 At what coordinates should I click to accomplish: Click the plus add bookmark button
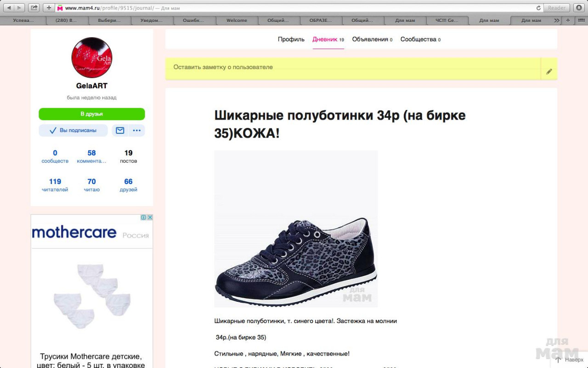[49, 8]
